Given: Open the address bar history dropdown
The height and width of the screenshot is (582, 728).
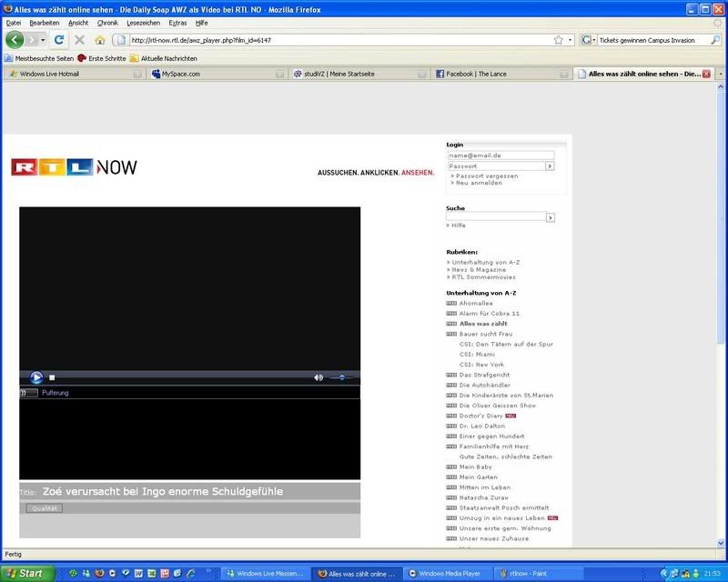Looking at the screenshot, I should pos(571,40).
